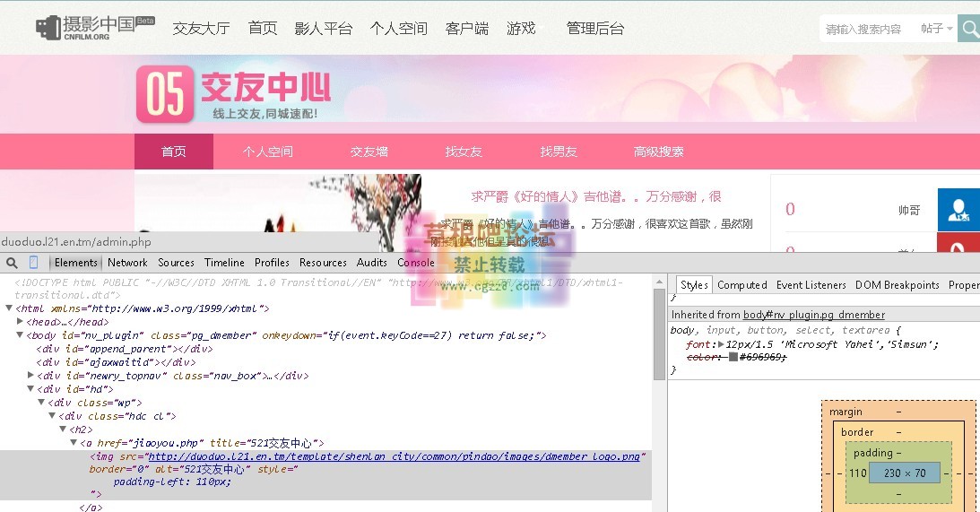
Task: Switch to DevTools Resources tab
Action: point(323,263)
